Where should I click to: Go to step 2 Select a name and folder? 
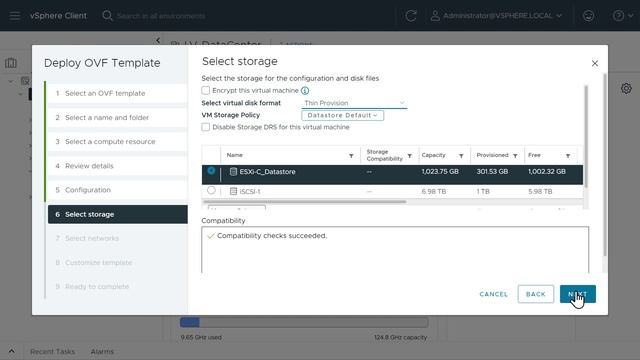(117, 118)
